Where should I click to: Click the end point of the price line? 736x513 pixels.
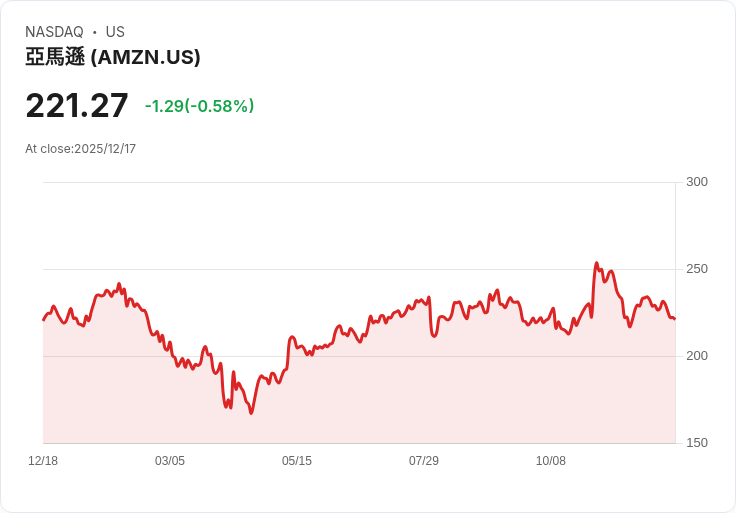(x=675, y=319)
